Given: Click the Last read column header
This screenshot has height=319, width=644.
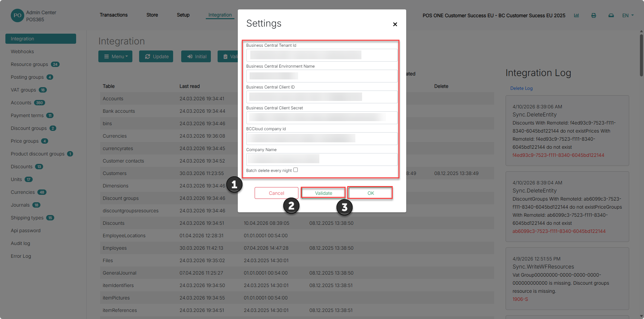Looking at the screenshot, I should coord(190,86).
